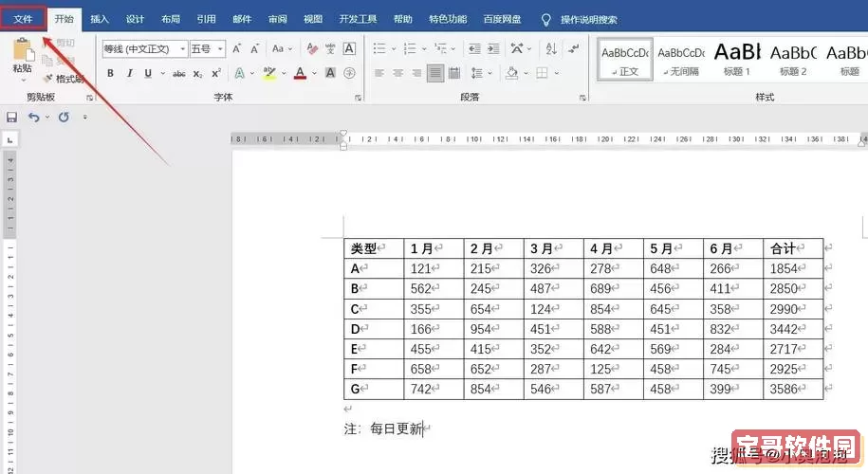
Task: Click the decrease indent icon
Action: [x=474, y=48]
